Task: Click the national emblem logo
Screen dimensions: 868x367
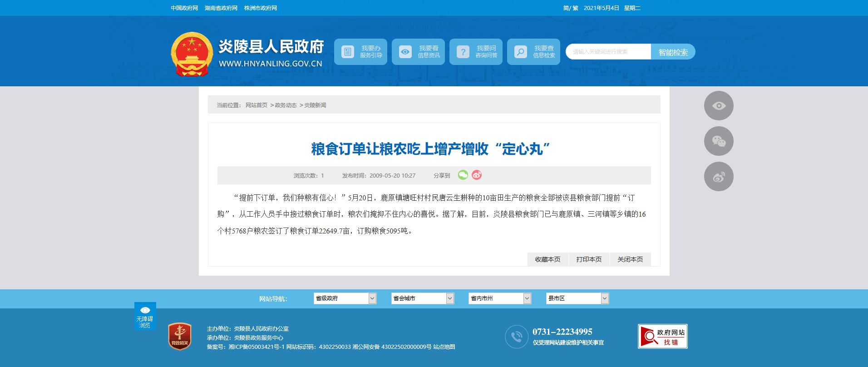Action: pos(192,54)
